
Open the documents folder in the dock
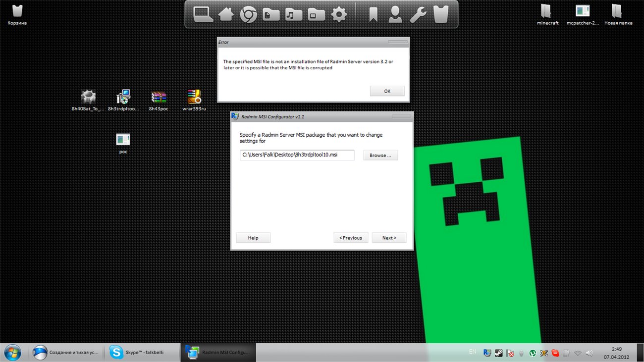(x=270, y=14)
